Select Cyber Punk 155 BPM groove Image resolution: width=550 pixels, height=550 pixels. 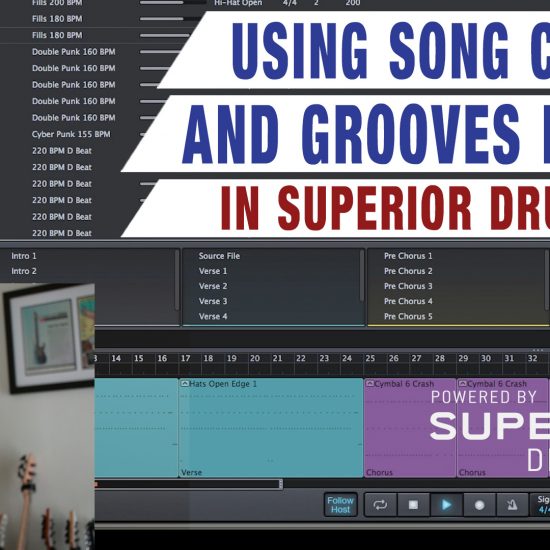[x=71, y=134]
